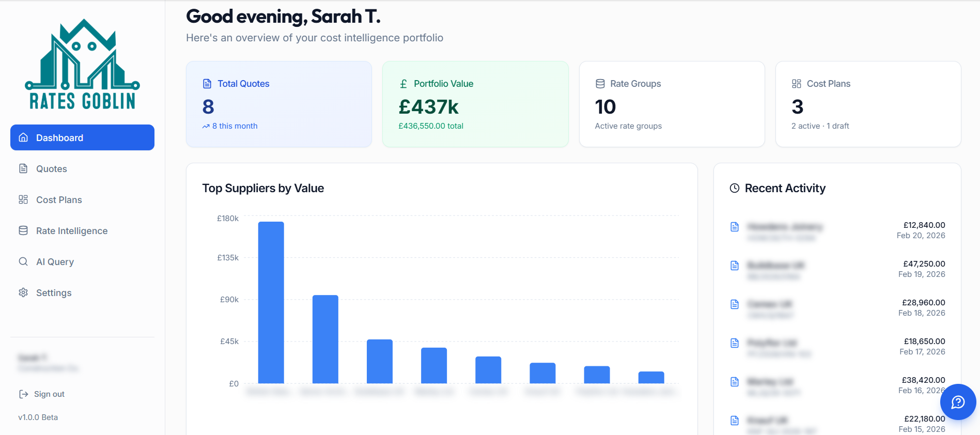Click the AI Query magnifier icon
980x435 pixels.
coord(23,261)
